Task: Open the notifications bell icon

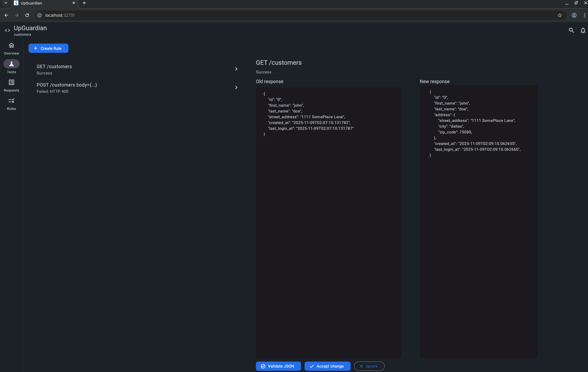Action: click(583, 30)
